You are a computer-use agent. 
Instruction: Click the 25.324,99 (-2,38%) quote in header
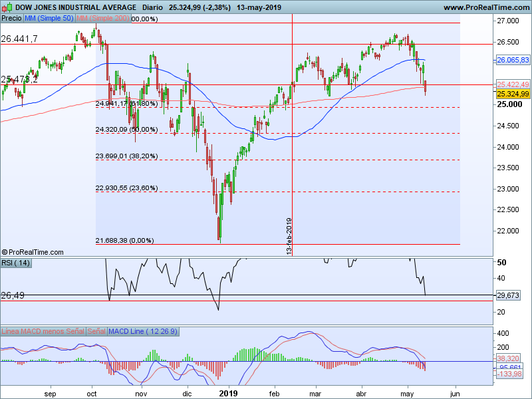(x=199, y=7)
